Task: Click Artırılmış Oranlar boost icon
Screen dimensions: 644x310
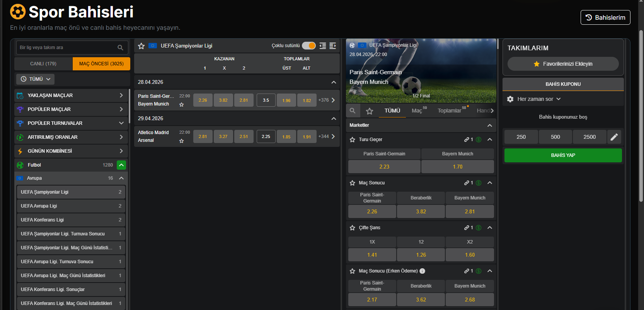Action: point(20,137)
